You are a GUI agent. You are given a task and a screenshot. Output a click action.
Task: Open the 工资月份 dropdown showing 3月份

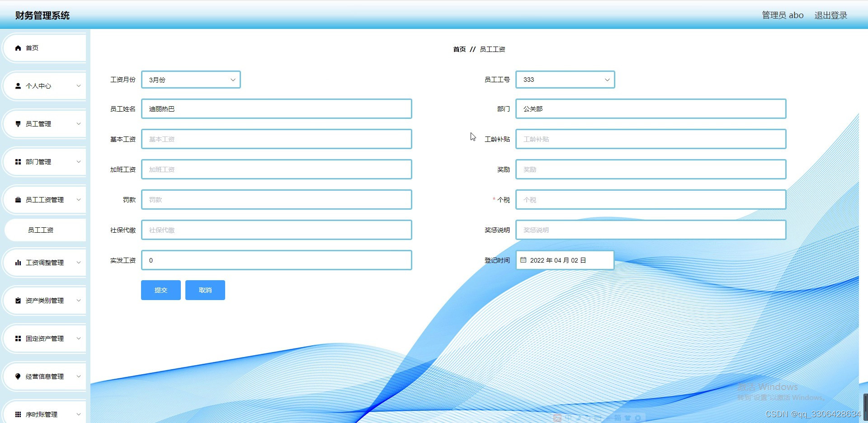[191, 80]
